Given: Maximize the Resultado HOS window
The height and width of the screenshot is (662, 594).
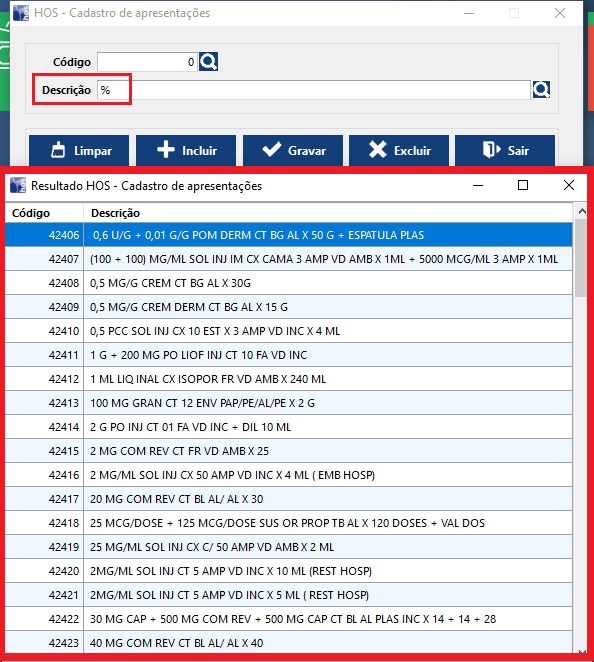Looking at the screenshot, I should [523, 185].
